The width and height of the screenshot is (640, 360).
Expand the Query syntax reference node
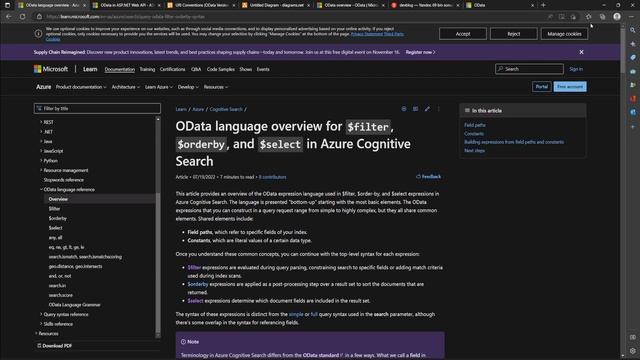pyautogui.click(x=41, y=314)
